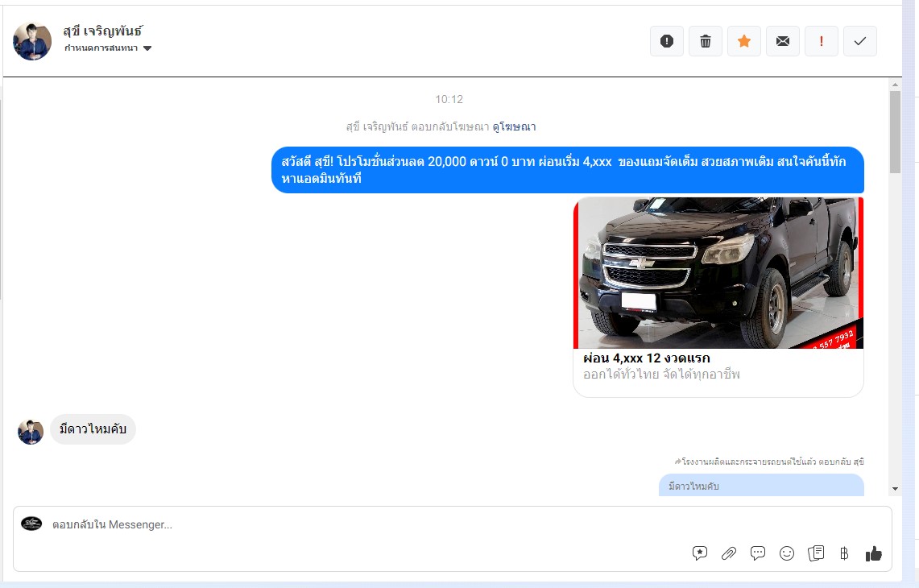This screenshot has width=919, height=588.
Task: Toggle the red exclamation priority flag
Action: (822, 41)
